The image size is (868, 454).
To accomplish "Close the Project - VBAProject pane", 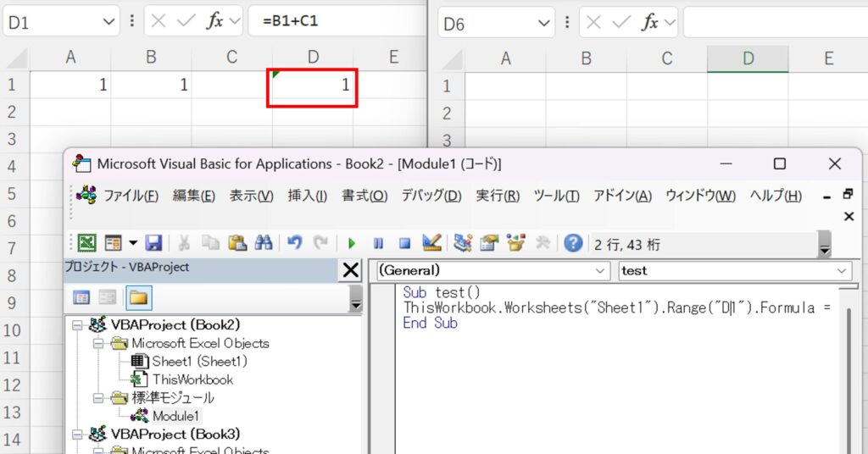I will pos(351,270).
